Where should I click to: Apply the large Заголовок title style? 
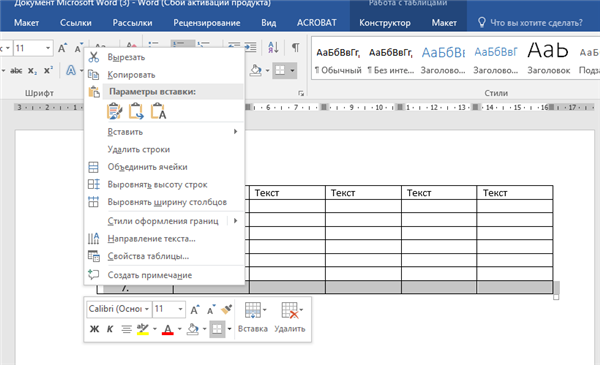coord(548,60)
